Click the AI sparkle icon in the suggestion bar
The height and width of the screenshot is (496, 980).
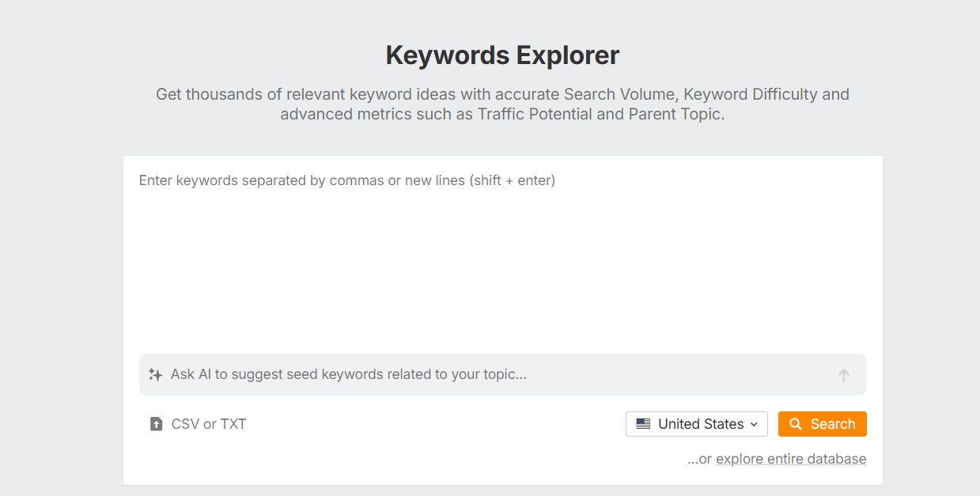pos(153,373)
